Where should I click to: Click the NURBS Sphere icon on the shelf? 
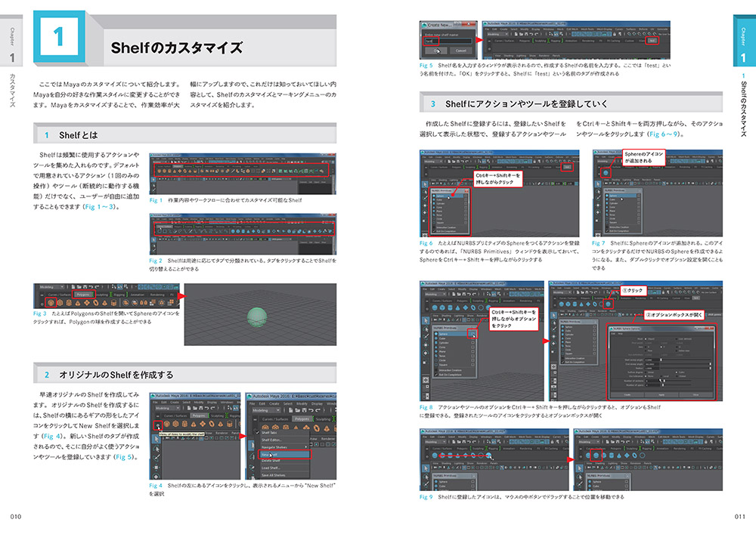pos(606,173)
